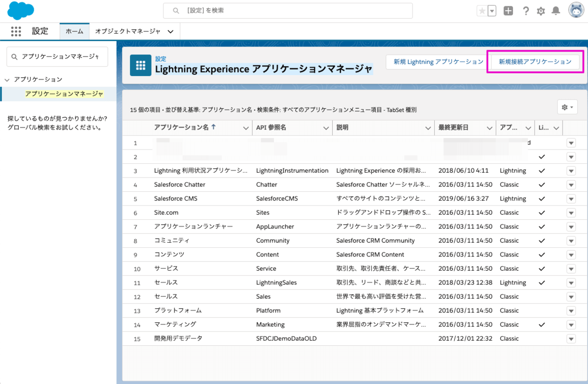Click 新規 Lightning アプリケーション button
The height and width of the screenshot is (384, 588).
coord(435,62)
